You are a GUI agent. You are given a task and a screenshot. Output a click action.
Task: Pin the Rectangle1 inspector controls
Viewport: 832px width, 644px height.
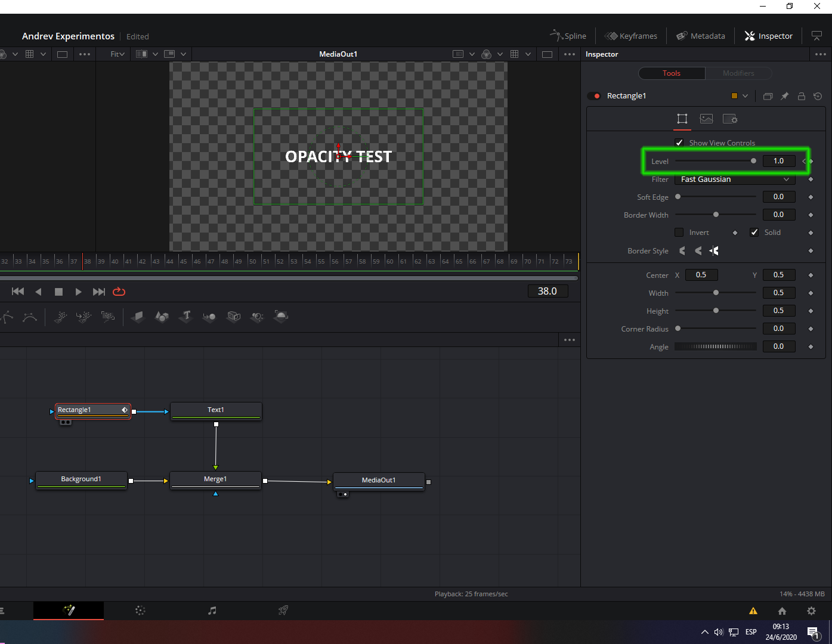785,96
